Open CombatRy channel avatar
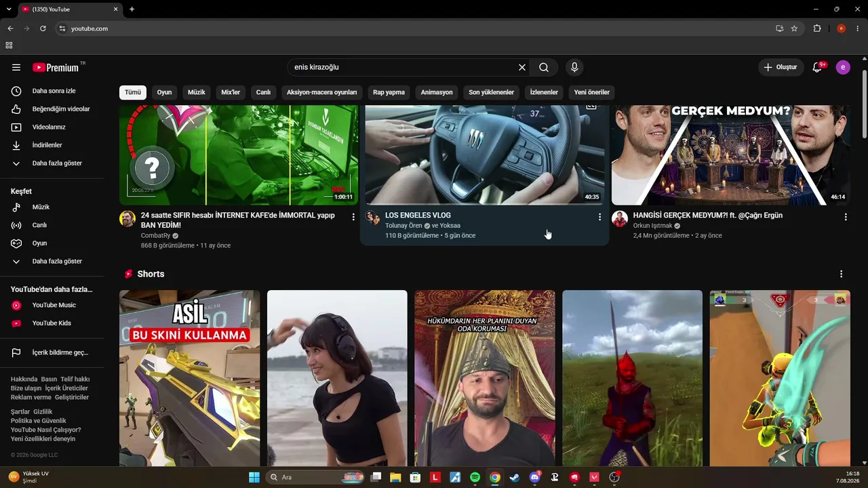The width and height of the screenshot is (868, 488). pyautogui.click(x=127, y=218)
